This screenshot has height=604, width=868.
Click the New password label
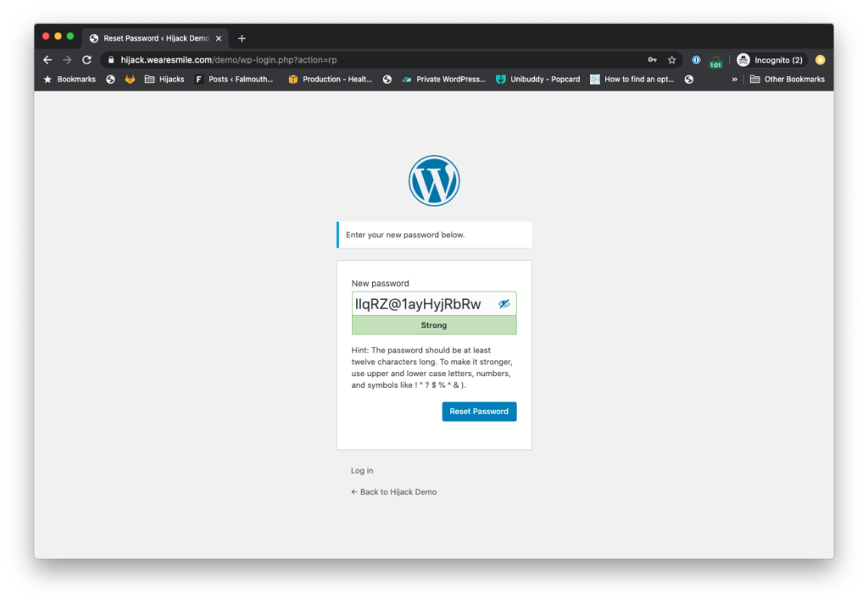(381, 283)
